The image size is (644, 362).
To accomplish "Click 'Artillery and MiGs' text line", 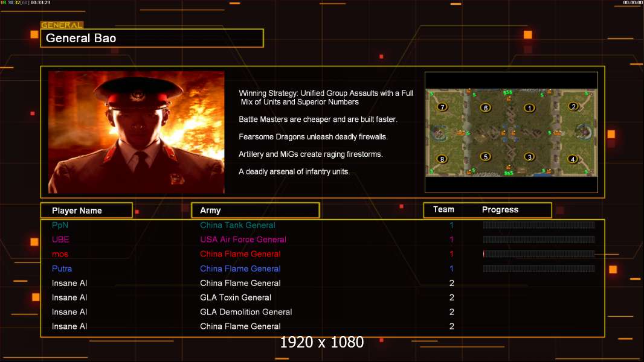I will pyautogui.click(x=311, y=154).
